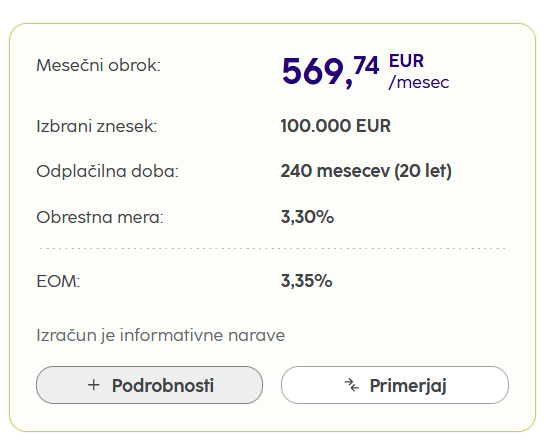Click the Podrobnosti text label

163,385
